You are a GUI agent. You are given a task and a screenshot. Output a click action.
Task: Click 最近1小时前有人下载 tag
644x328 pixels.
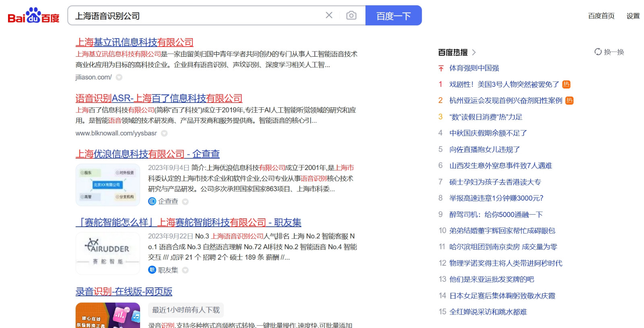tap(186, 310)
